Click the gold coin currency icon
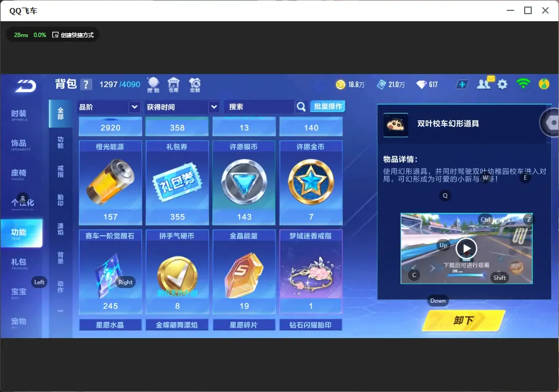Screen dimensions: 559x392 (x=341, y=84)
